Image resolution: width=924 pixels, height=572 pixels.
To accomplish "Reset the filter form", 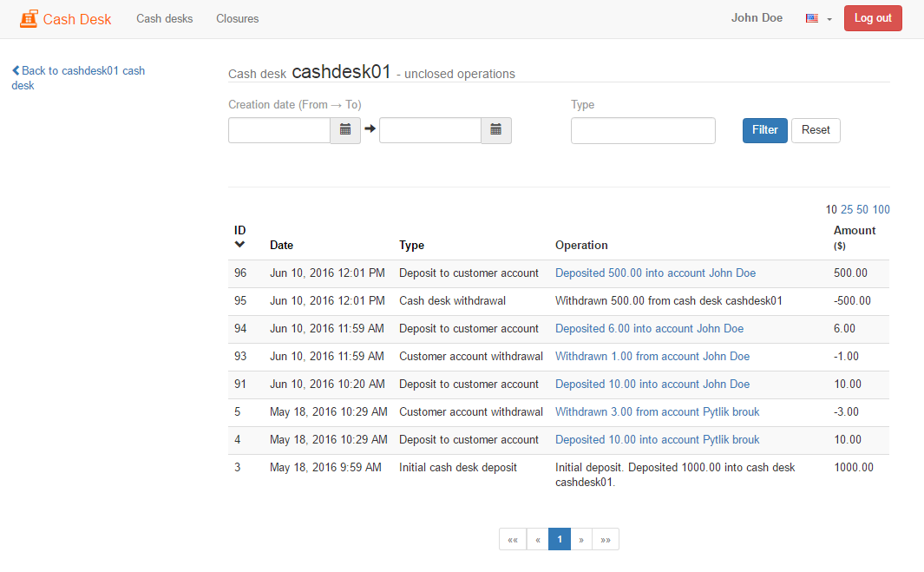I will click(816, 130).
